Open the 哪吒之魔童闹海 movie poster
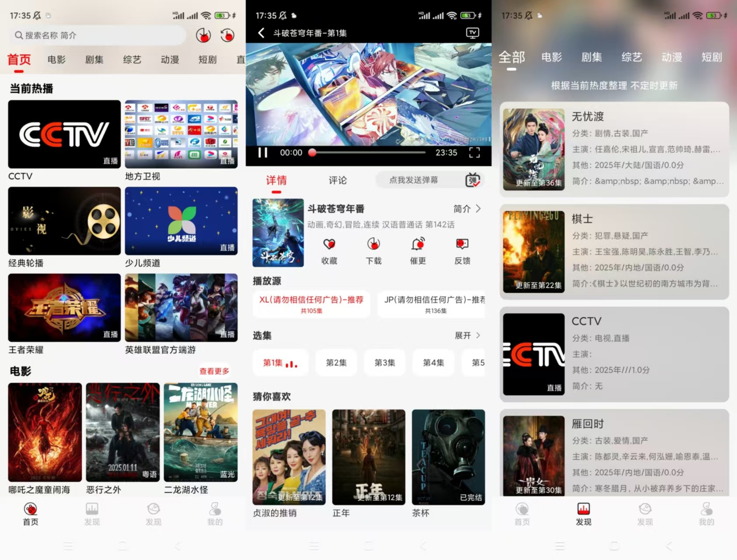 (x=45, y=432)
